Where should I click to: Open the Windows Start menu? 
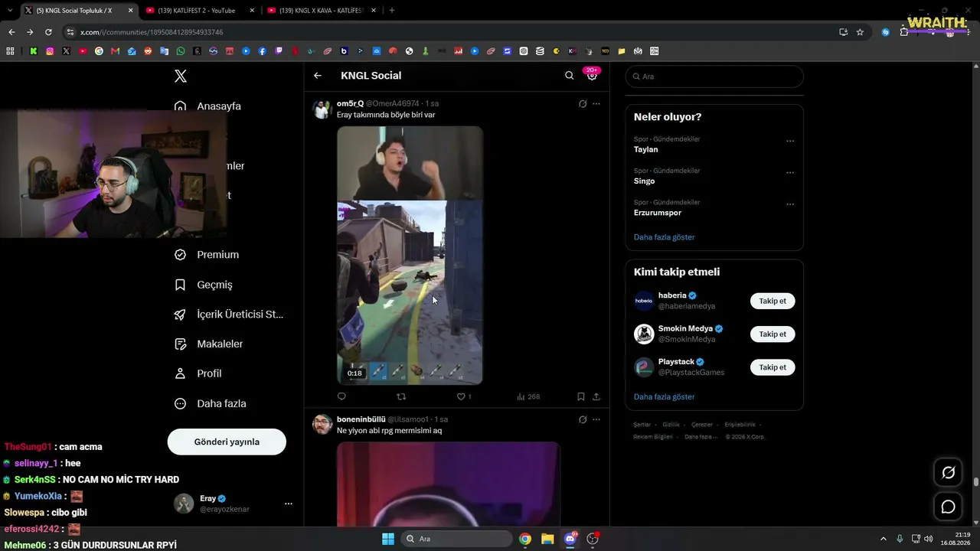[388, 539]
